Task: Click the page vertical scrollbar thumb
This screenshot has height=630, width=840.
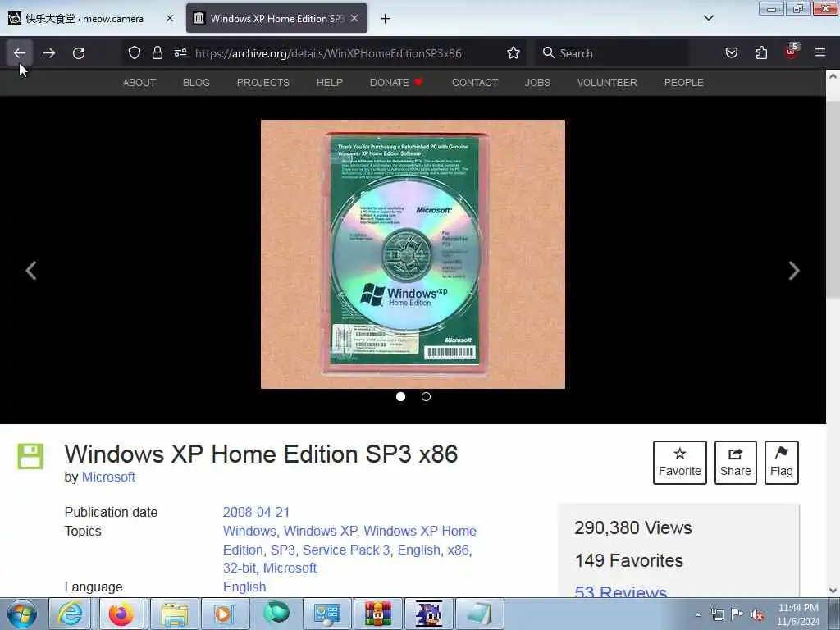Action: click(x=833, y=200)
